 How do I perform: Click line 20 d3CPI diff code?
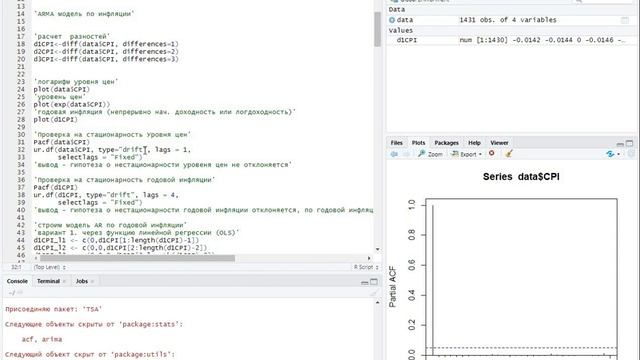click(106, 59)
